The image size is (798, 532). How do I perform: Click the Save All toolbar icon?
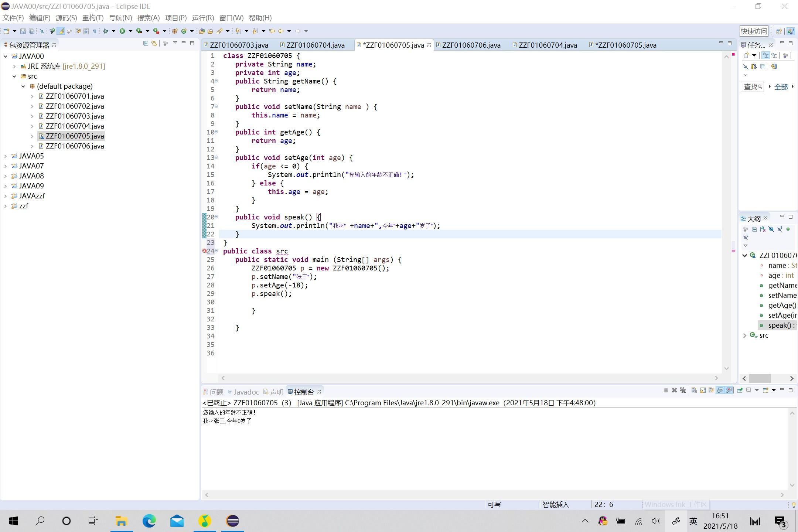pos(31,31)
